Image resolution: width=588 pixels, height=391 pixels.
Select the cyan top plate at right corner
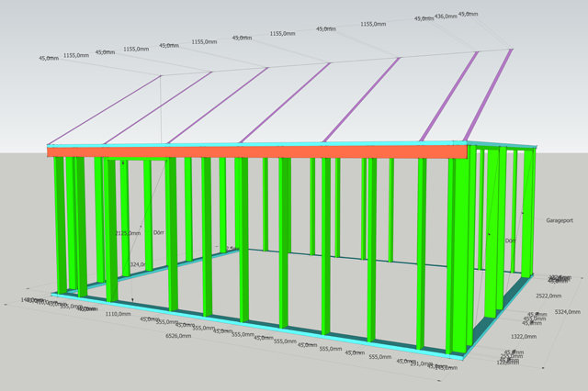[x=501, y=145]
